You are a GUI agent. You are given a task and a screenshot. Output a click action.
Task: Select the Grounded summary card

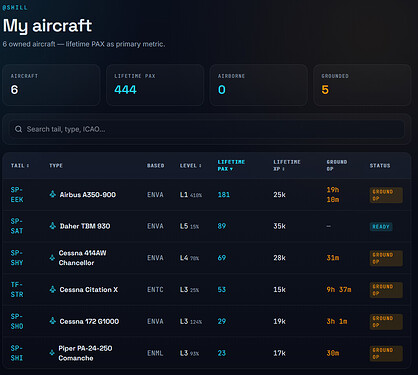pyautogui.click(x=362, y=85)
